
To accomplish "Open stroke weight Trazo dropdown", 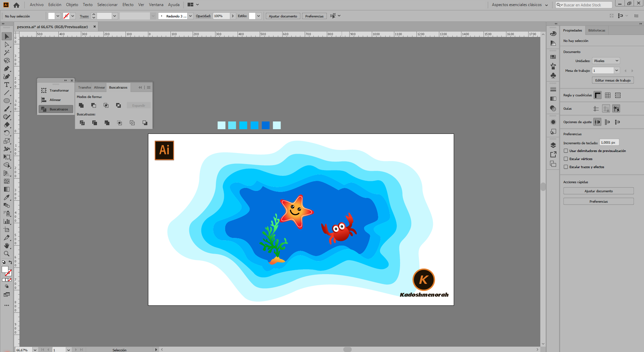I will [x=114, y=16].
